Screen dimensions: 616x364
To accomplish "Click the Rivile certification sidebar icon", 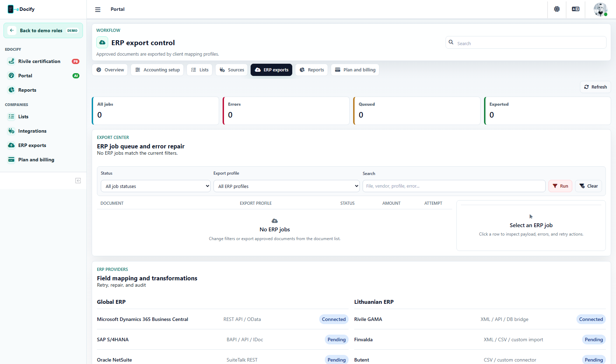I will coord(12,61).
